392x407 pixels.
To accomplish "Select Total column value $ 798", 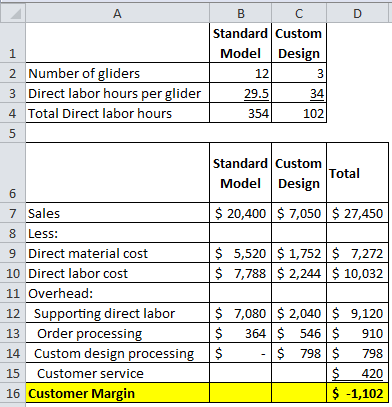I will [x=357, y=353].
